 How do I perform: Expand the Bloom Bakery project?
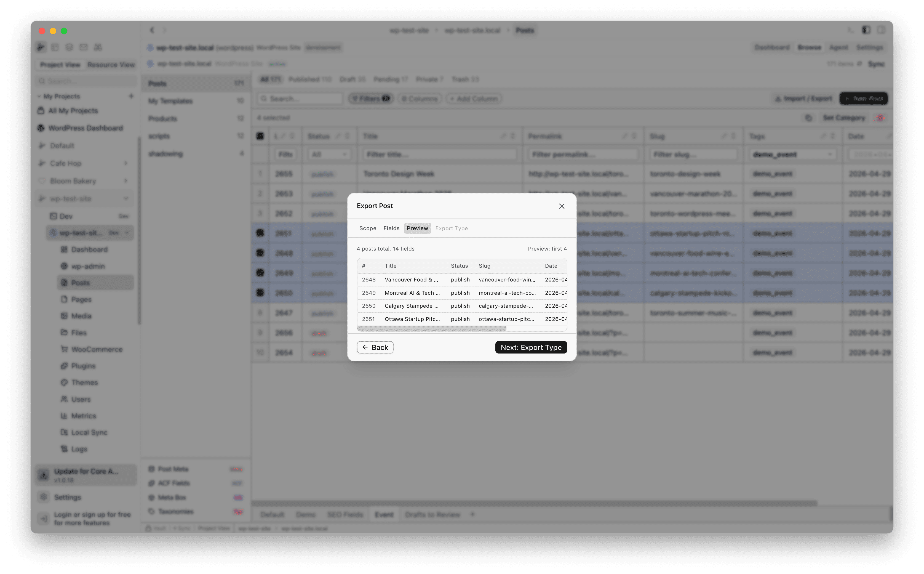pos(125,181)
